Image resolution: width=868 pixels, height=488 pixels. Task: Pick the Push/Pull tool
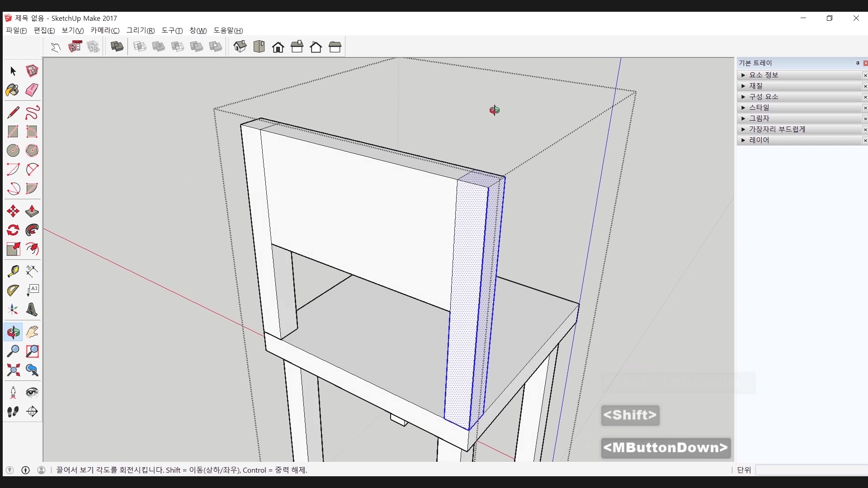tap(32, 211)
